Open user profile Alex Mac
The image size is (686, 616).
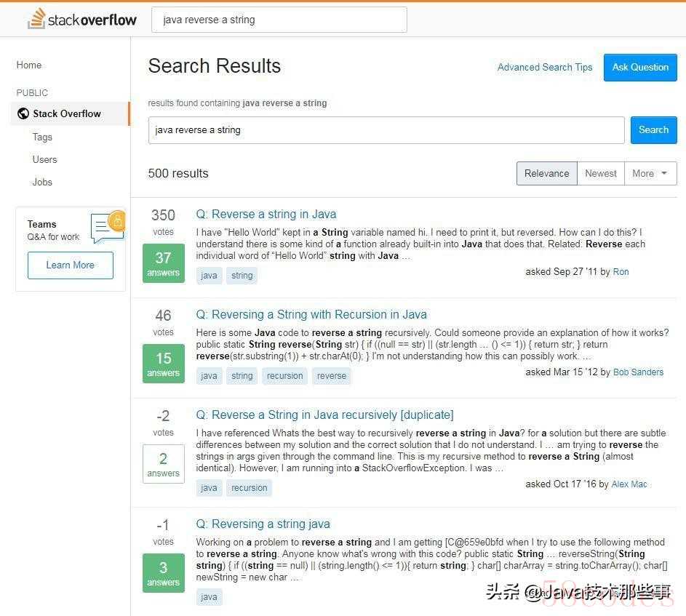(x=629, y=484)
